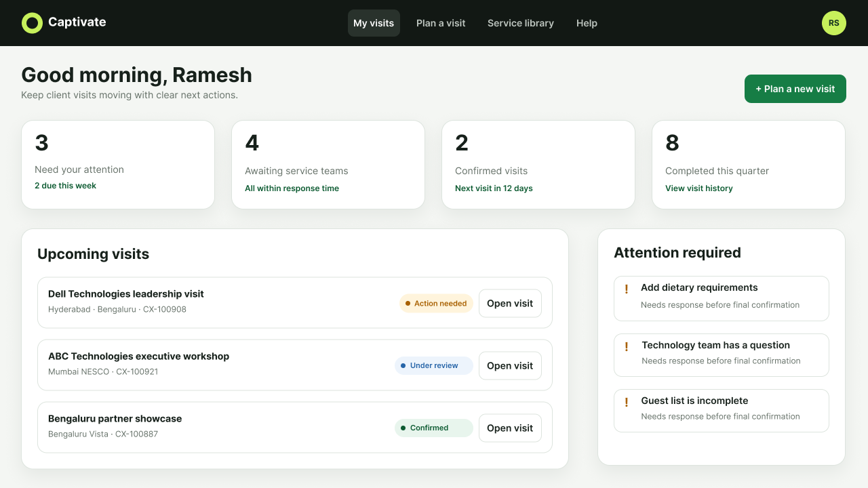This screenshot has width=868, height=488.
Task: Open visit for Bengaluru partner showcase
Action: click(x=510, y=428)
